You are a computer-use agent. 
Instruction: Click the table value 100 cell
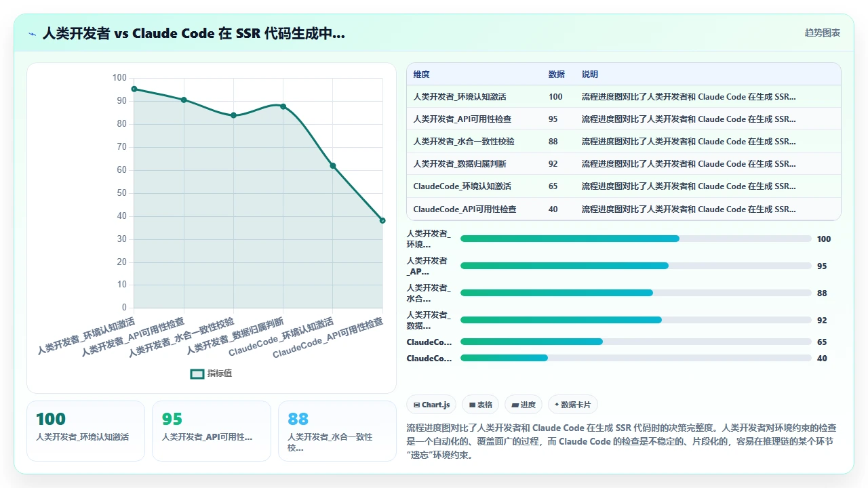click(x=555, y=97)
